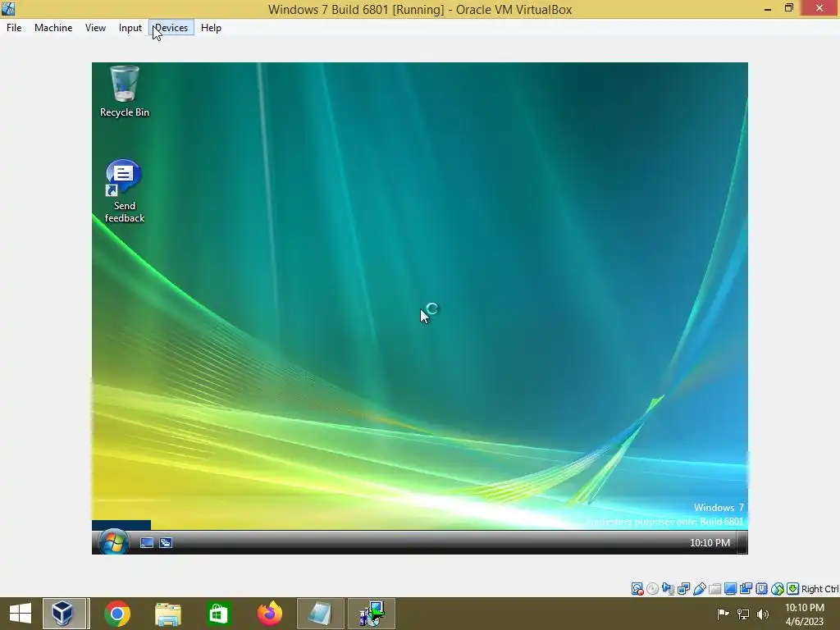Click the host clock showing 4/6/2023
The width and height of the screenshot is (840, 630).
coord(804,614)
